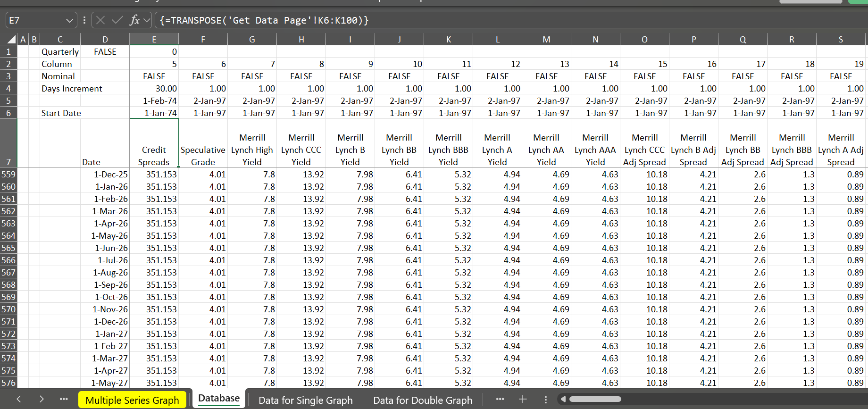
Task: Open the Insert Function fx icon
Action: [x=135, y=20]
